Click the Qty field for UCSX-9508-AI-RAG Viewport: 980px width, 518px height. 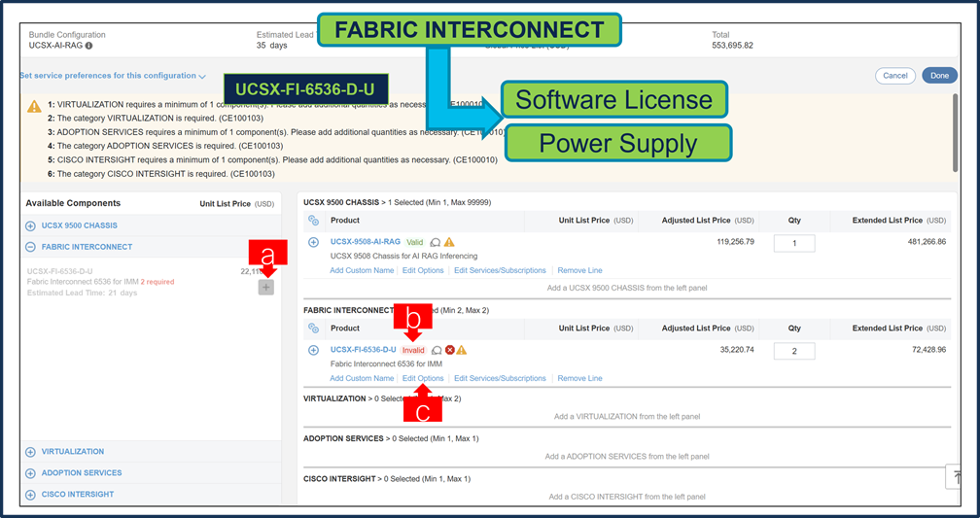pos(794,244)
